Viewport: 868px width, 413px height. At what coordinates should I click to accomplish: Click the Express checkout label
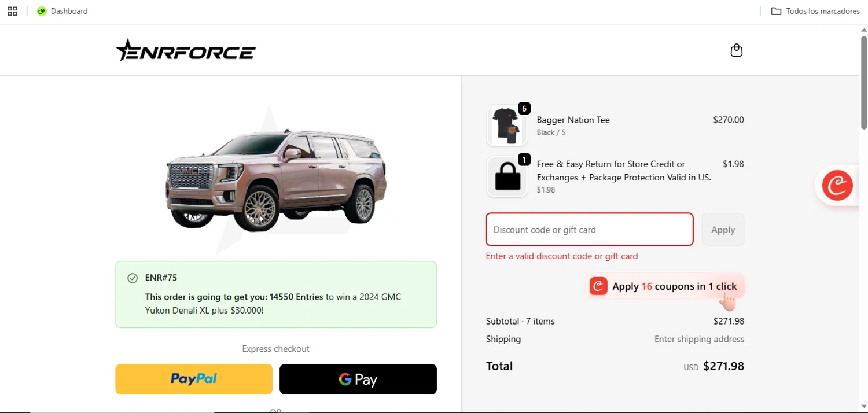276,349
